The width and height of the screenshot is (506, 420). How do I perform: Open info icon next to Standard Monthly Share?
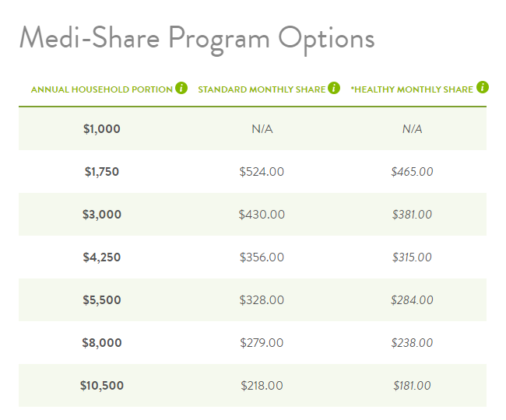click(x=334, y=88)
